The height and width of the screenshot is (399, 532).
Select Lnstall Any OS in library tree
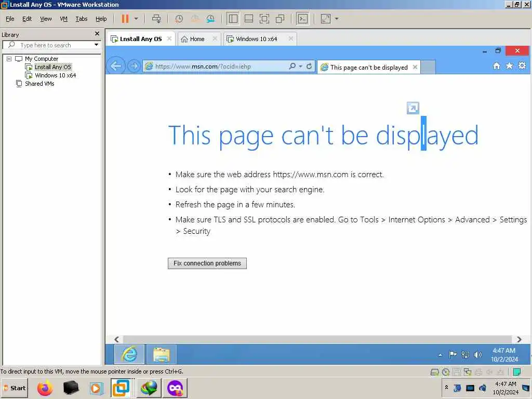click(53, 67)
